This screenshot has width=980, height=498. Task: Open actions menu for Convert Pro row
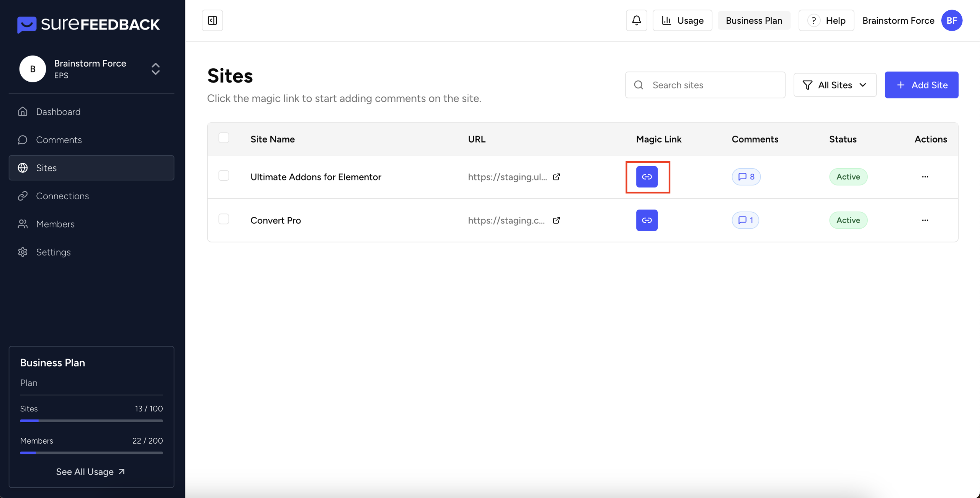pos(925,220)
